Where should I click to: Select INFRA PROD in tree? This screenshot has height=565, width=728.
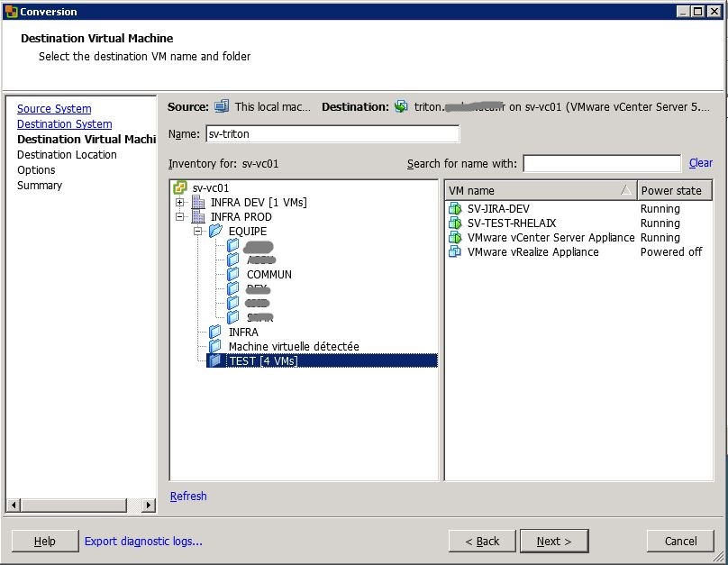pyautogui.click(x=241, y=217)
